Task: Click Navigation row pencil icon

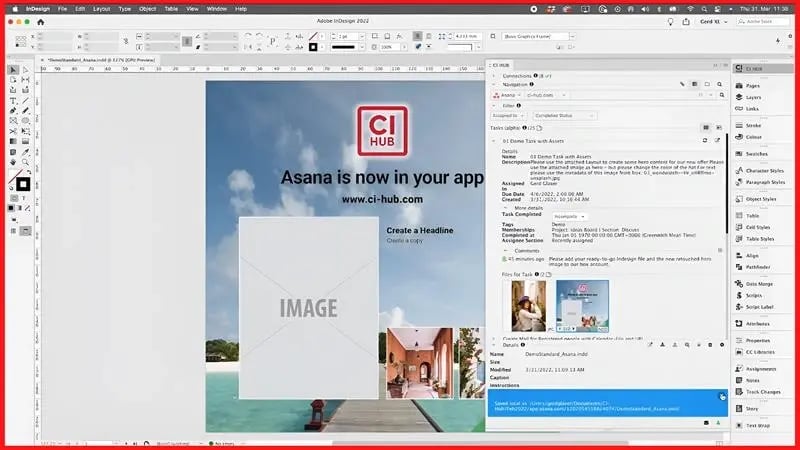Action: click(682, 84)
